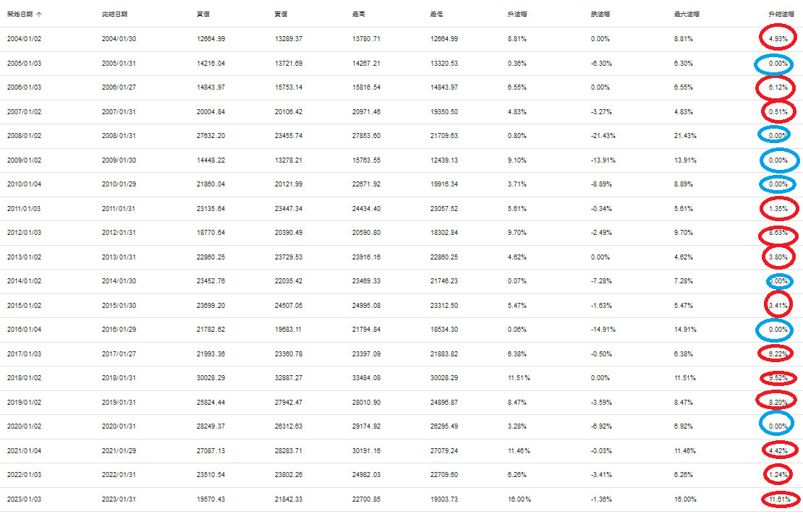Select the start date cell 2008/01/02

tap(25, 136)
